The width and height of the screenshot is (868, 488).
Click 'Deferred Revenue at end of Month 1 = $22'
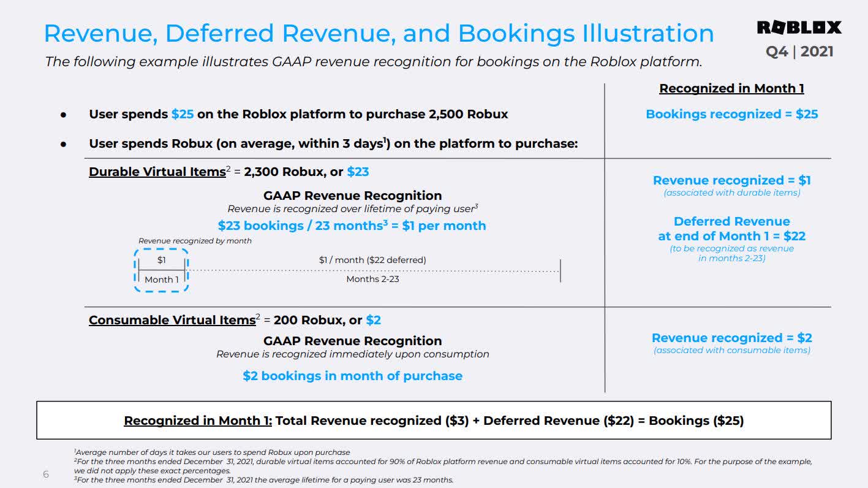click(x=732, y=229)
